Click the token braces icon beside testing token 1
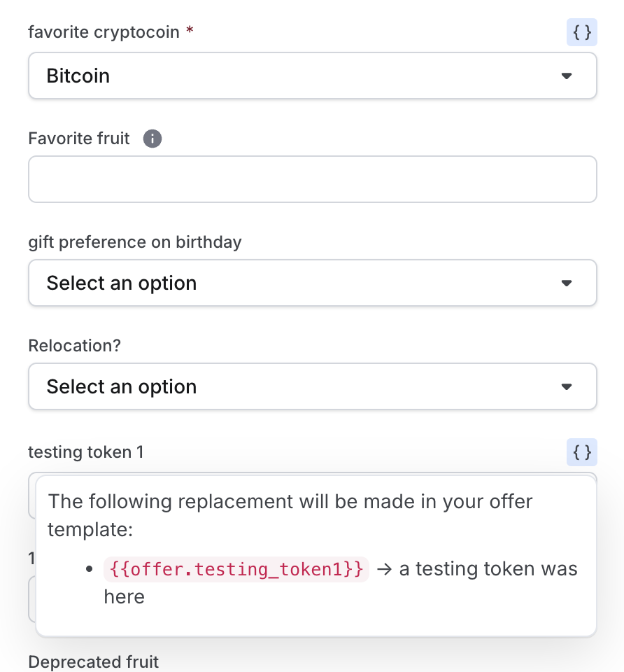Screen dimensions: 624x672 581,452
